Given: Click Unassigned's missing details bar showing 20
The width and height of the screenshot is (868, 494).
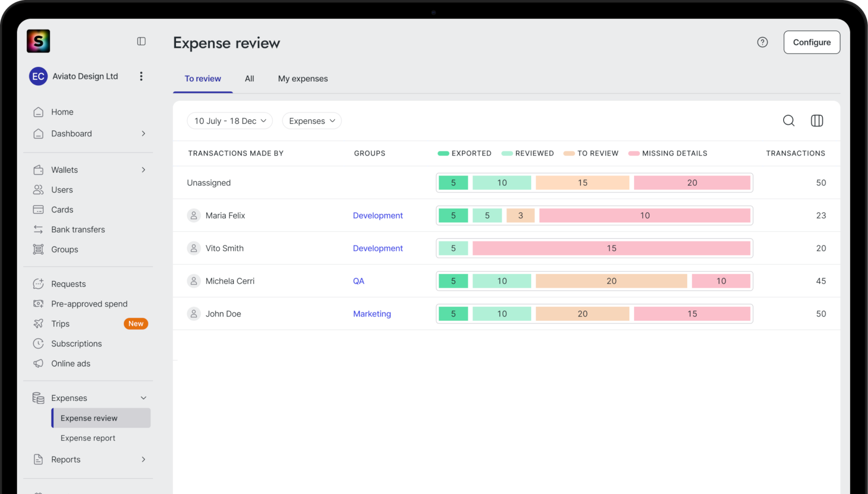Looking at the screenshot, I should (692, 183).
